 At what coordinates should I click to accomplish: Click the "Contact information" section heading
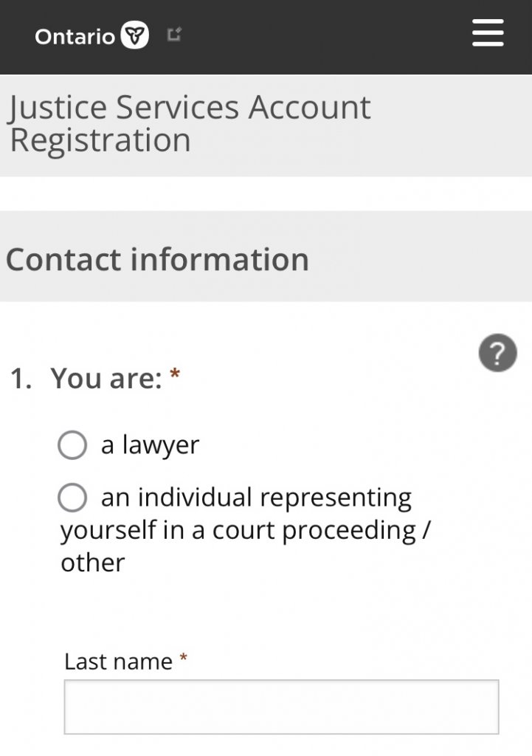pos(157,260)
